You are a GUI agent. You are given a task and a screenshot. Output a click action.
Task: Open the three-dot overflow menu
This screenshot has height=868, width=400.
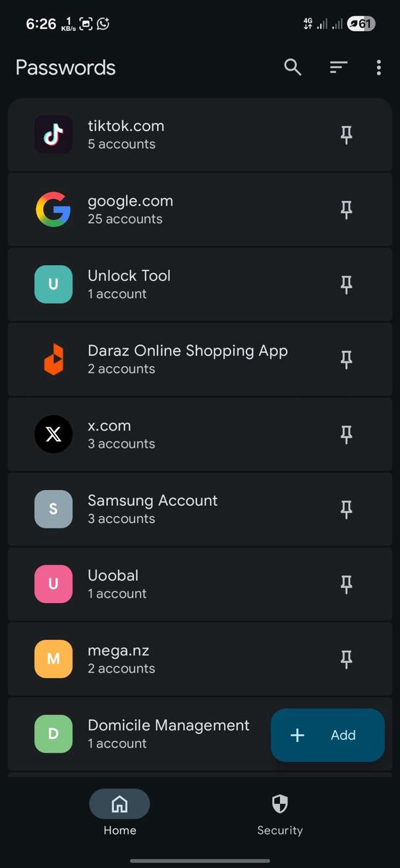pos(378,67)
